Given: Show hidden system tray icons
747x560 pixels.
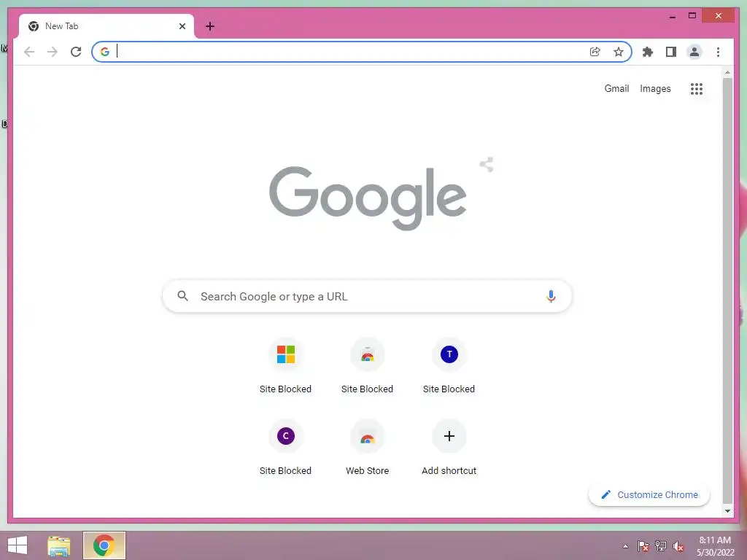Looking at the screenshot, I should pos(625,546).
